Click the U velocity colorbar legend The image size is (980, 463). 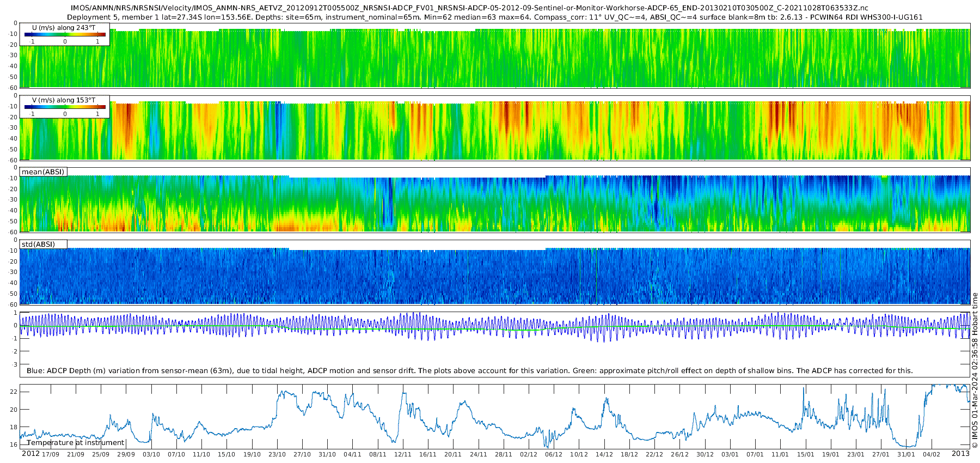65,34
